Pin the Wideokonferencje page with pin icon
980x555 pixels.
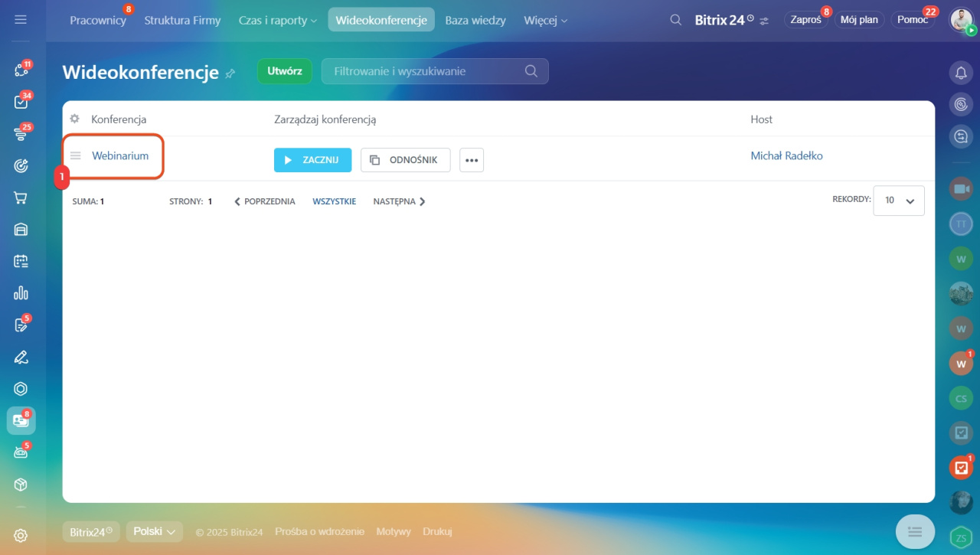230,73
